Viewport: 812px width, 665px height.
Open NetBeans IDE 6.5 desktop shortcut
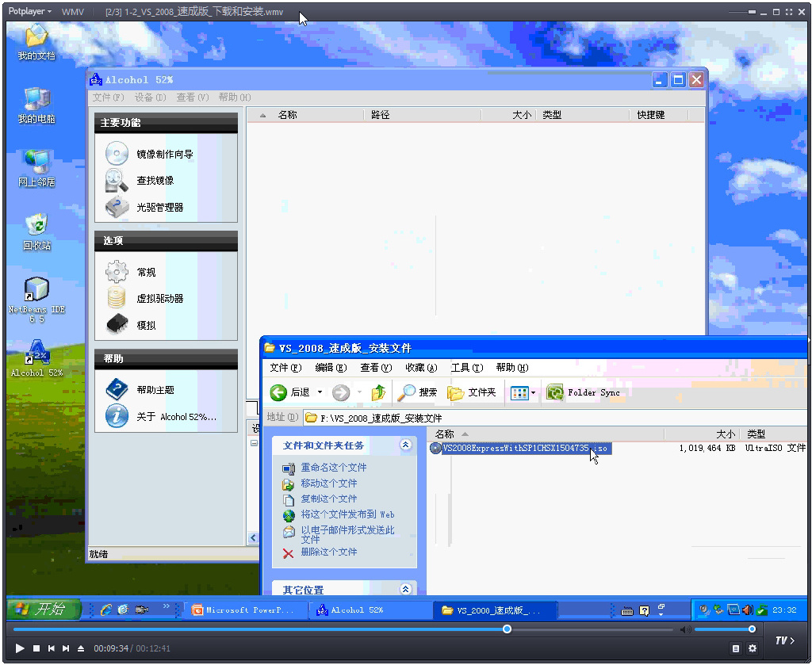pyautogui.click(x=36, y=300)
